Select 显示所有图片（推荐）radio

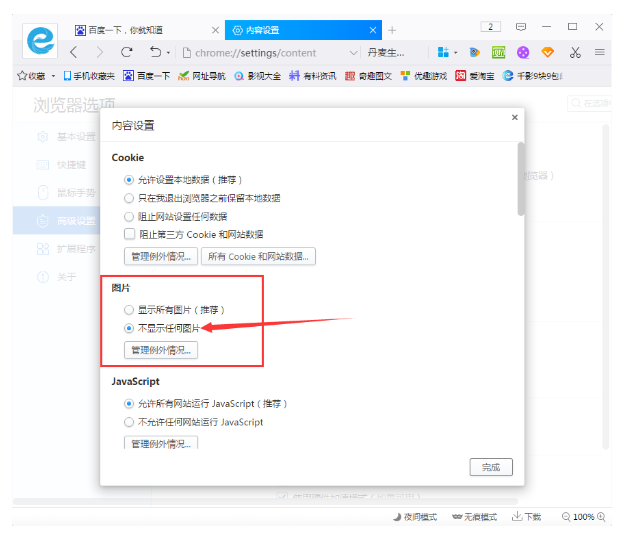pyautogui.click(x=128, y=310)
